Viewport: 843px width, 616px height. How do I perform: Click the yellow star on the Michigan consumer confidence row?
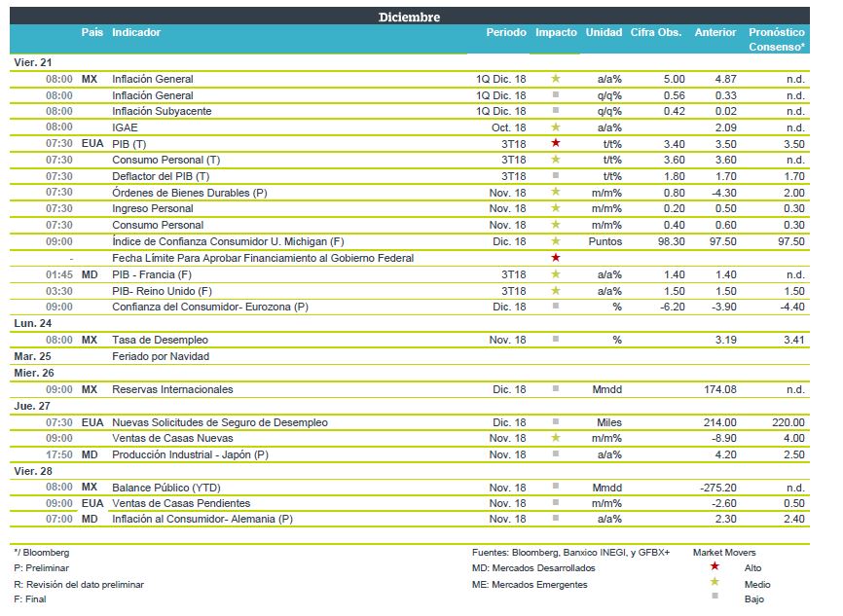[x=556, y=240]
